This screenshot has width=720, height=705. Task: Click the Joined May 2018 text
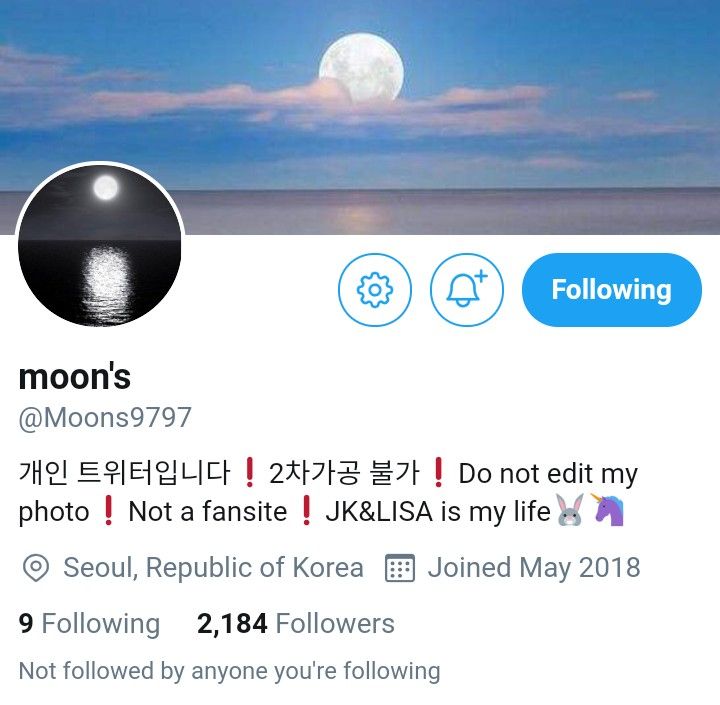coord(534,568)
